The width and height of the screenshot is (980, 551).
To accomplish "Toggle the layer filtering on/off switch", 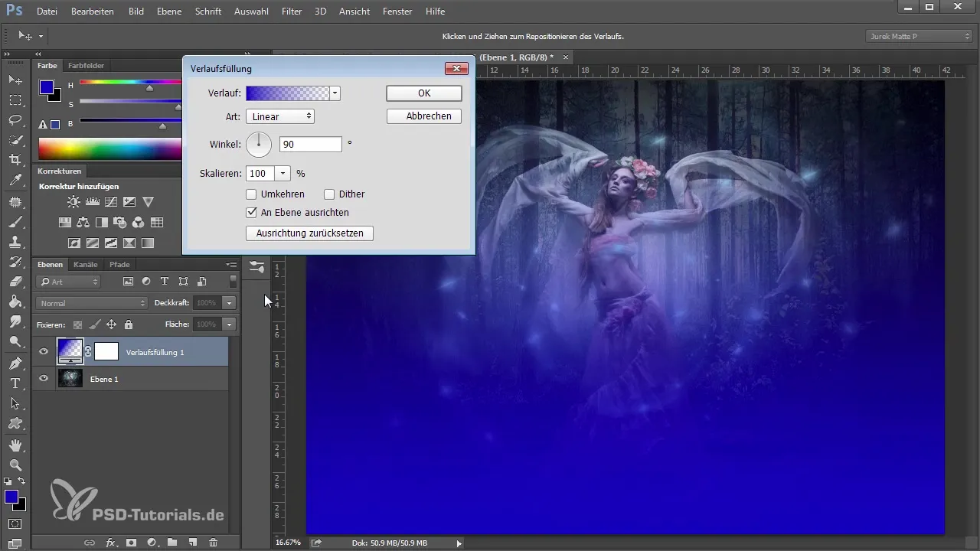I will click(x=233, y=282).
